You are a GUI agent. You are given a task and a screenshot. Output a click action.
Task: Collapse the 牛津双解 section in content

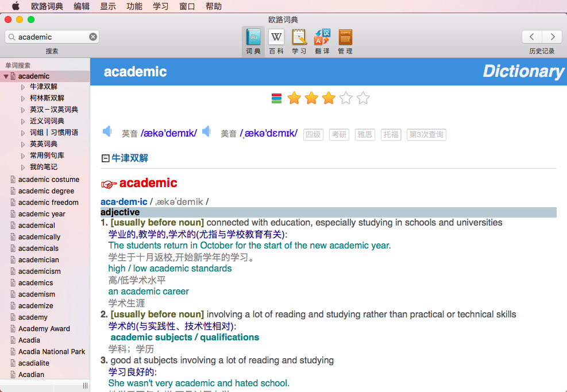[105, 158]
